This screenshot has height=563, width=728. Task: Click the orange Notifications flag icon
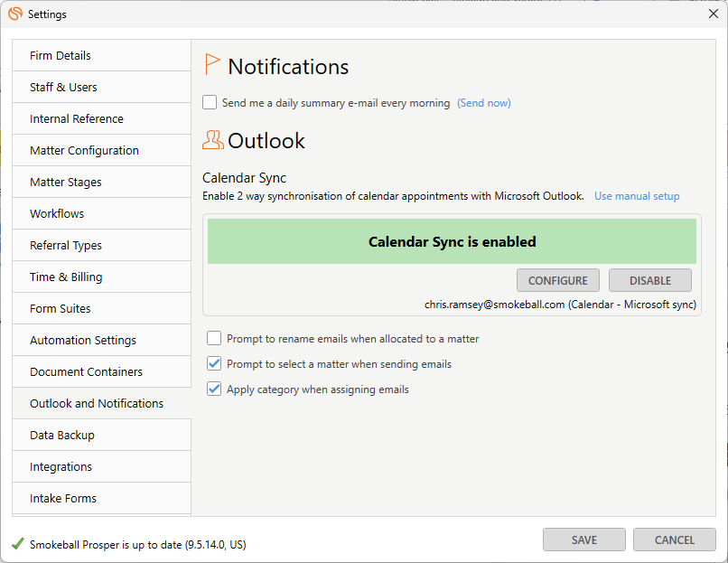click(212, 64)
